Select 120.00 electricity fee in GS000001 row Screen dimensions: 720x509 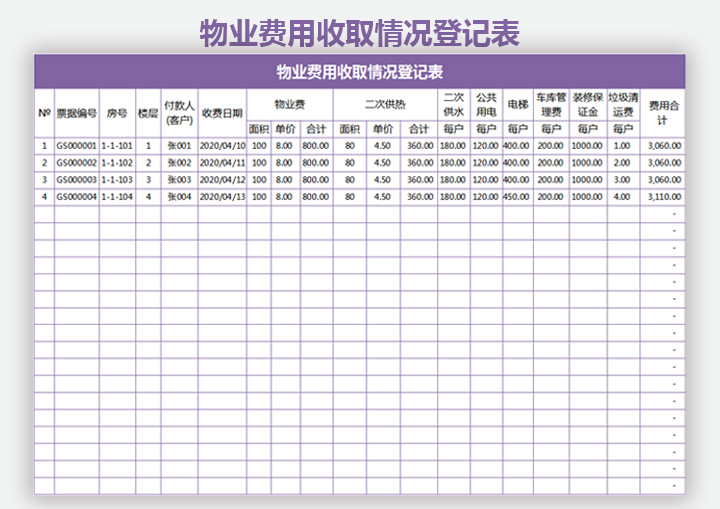[485, 146]
